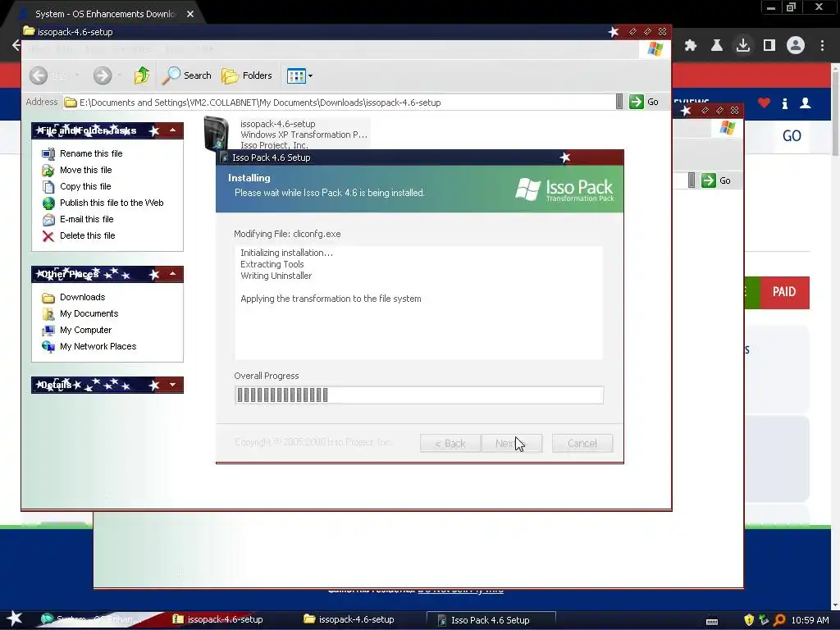
Task: Click the Overall Progress bar
Action: point(419,395)
